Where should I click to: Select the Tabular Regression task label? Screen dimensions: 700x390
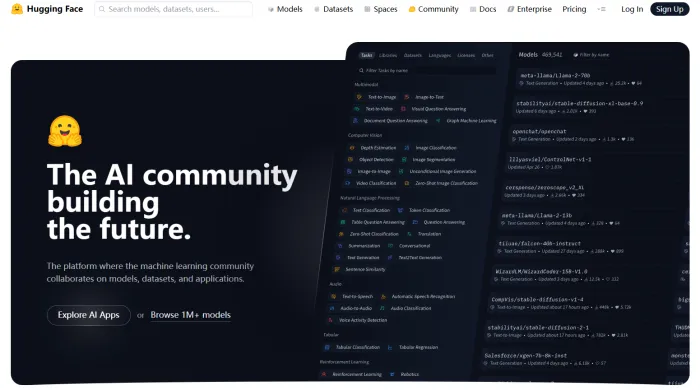(x=418, y=347)
